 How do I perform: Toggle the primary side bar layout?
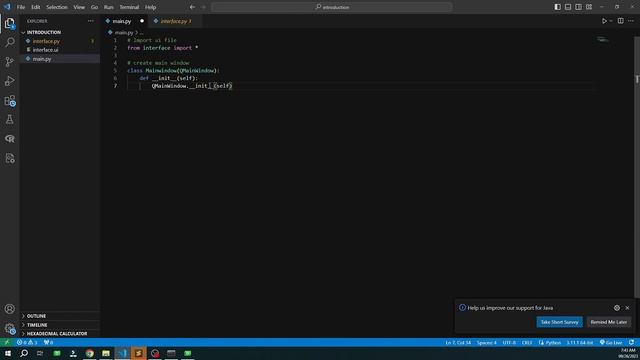click(558, 7)
